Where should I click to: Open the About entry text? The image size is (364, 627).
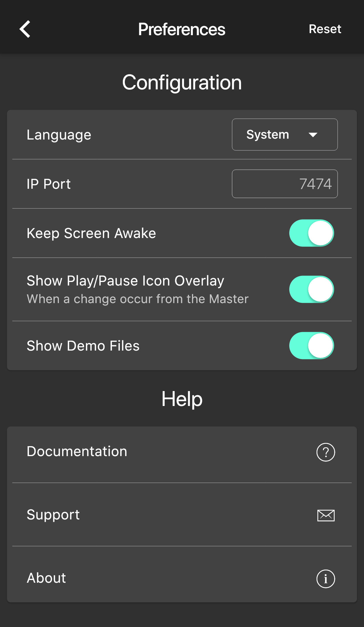46,578
